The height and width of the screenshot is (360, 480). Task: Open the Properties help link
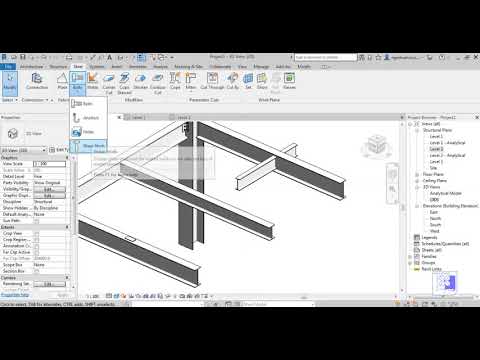pyautogui.click(x=15, y=295)
